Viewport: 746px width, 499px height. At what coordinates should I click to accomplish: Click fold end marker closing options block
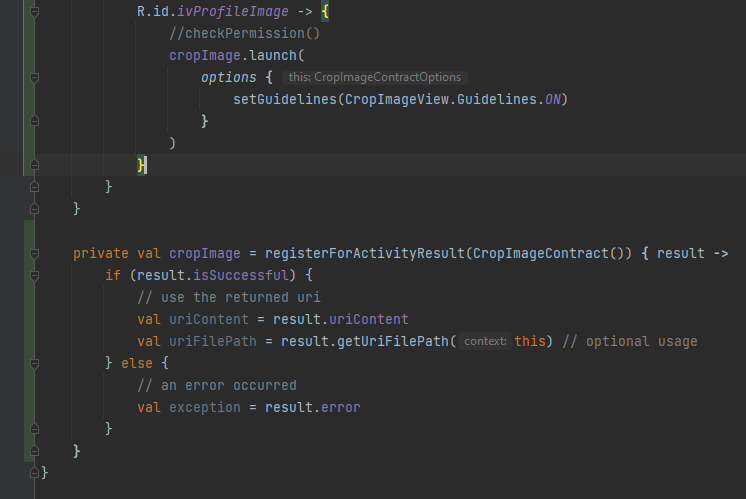coord(34,121)
